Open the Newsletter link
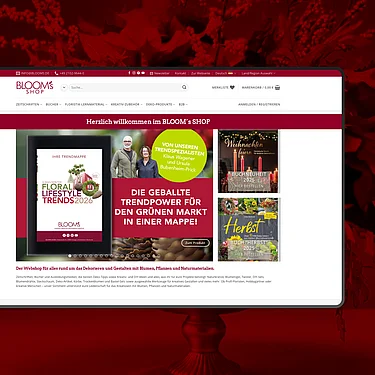 coord(162,73)
